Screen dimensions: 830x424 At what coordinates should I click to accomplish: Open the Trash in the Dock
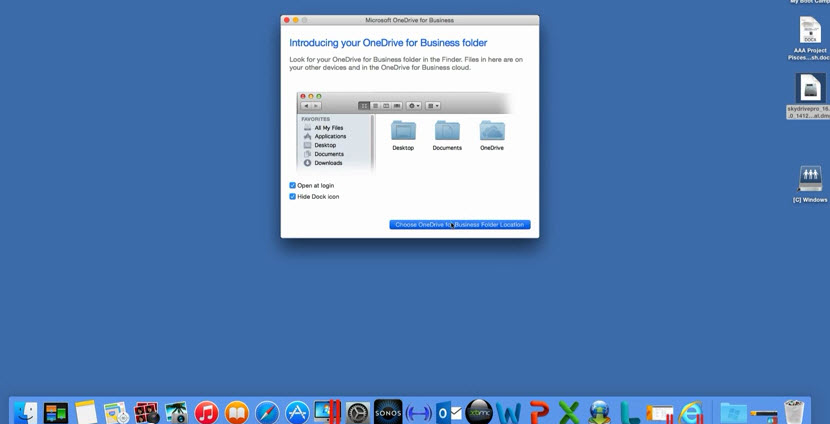click(x=794, y=412)
